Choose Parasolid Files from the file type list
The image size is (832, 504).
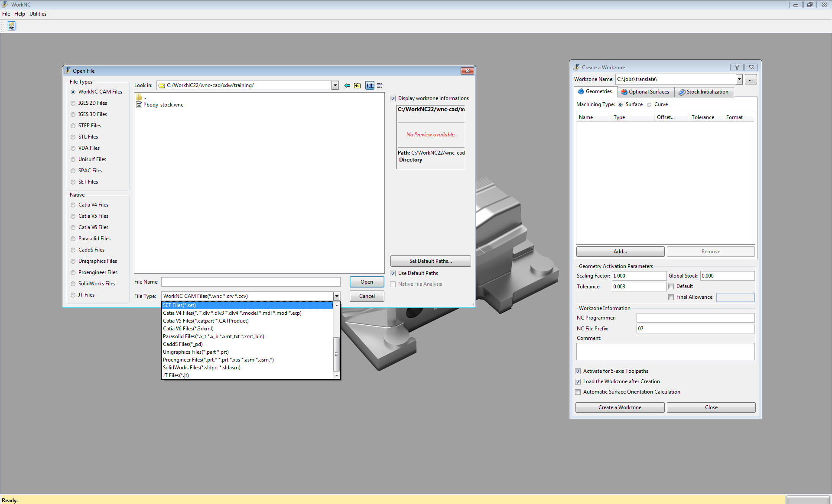point(213,336)
